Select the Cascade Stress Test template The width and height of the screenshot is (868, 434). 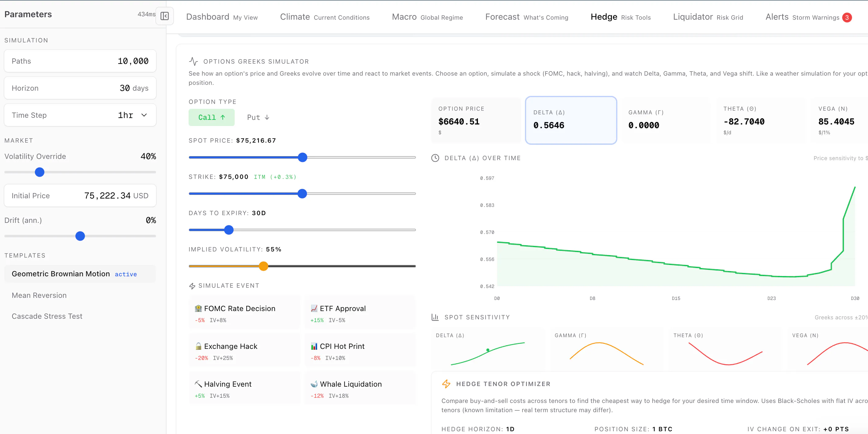[x=80, y=316]
